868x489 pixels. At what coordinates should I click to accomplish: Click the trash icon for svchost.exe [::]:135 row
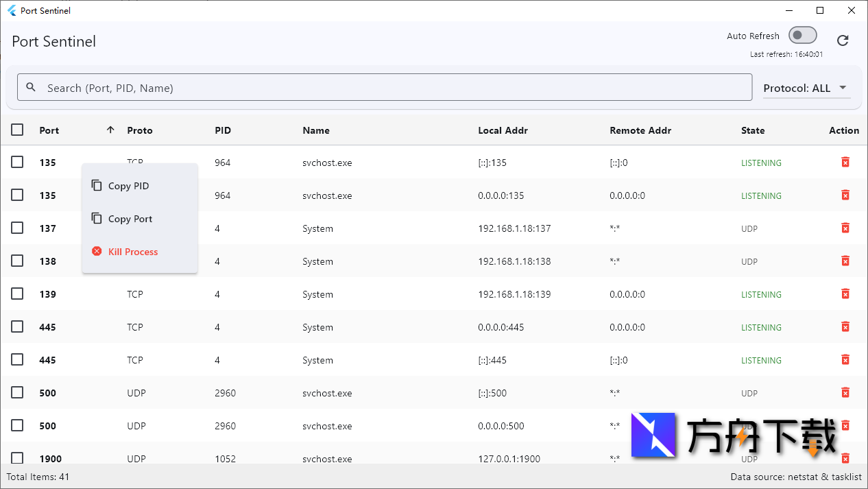(x=845, y=162)
